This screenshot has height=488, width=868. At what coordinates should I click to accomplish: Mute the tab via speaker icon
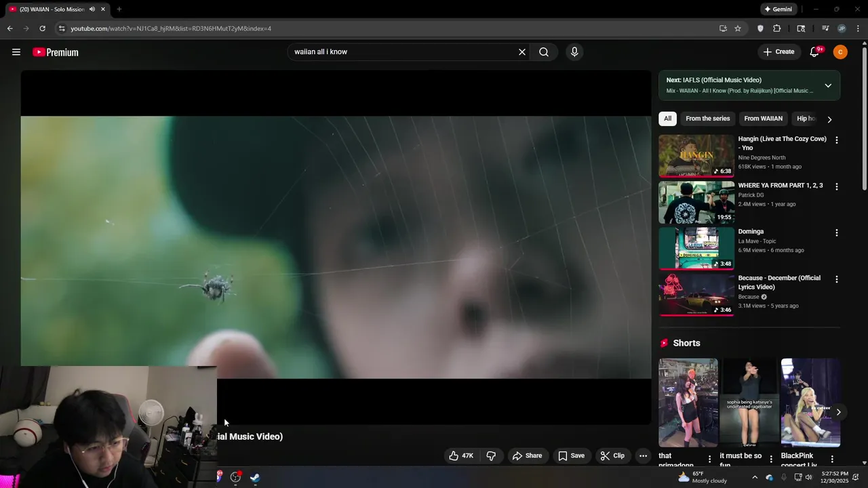coord(92,9)
